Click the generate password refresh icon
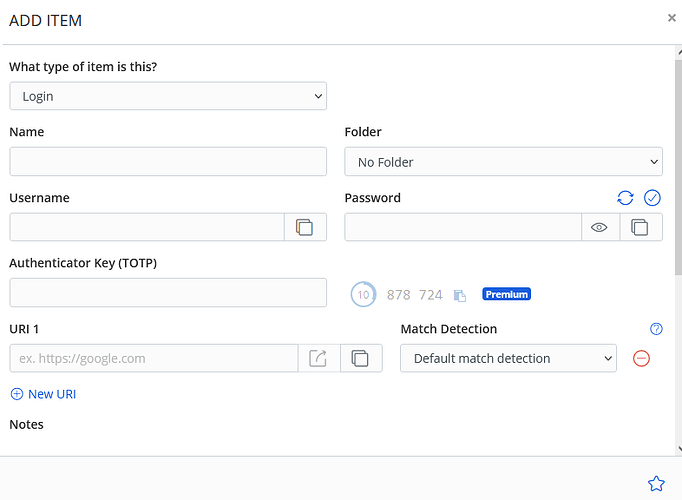This screenshot has width=682, height=500. tap(626, 198)
